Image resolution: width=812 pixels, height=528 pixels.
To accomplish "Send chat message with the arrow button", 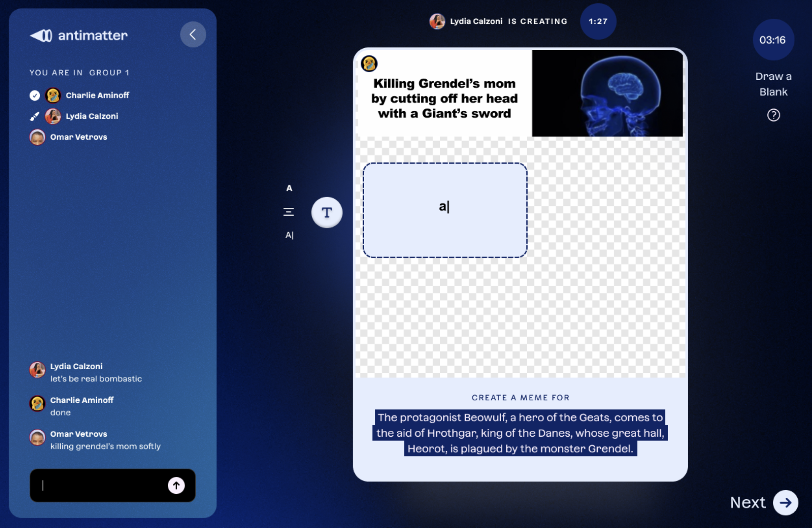I will click(176, 485).
